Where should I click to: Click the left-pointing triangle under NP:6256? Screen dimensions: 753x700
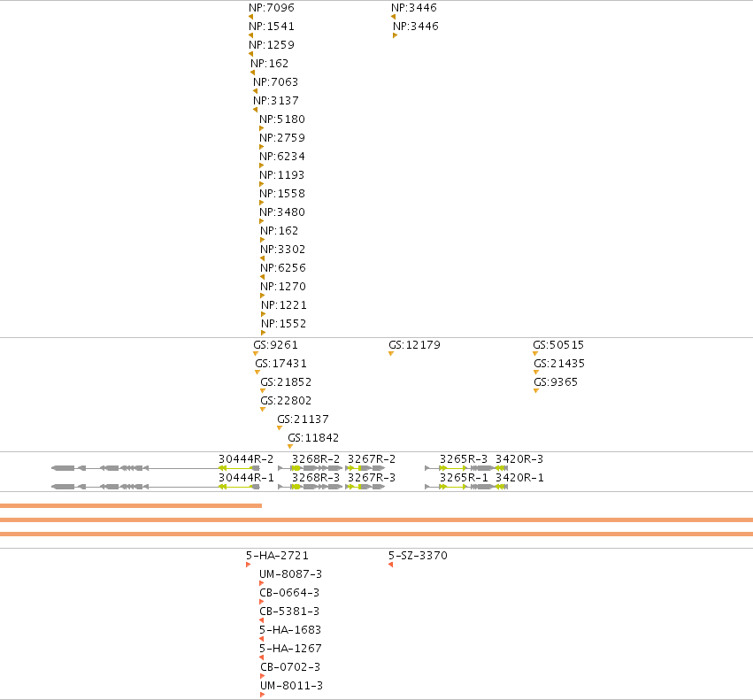click(x=262, y=277)
